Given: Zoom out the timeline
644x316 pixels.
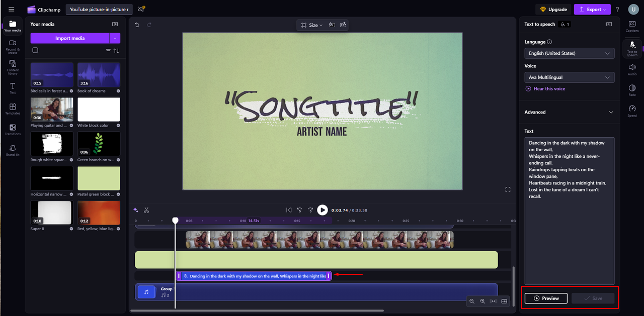Looking at the screenshot, I should tap(472, 301).
